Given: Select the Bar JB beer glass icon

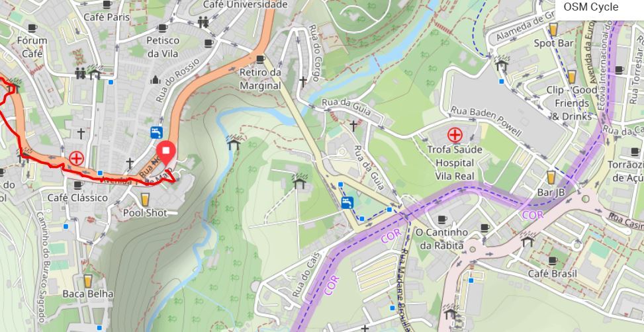Looking at the screenshot, I should pyautogui.click(x=551, y=177).
